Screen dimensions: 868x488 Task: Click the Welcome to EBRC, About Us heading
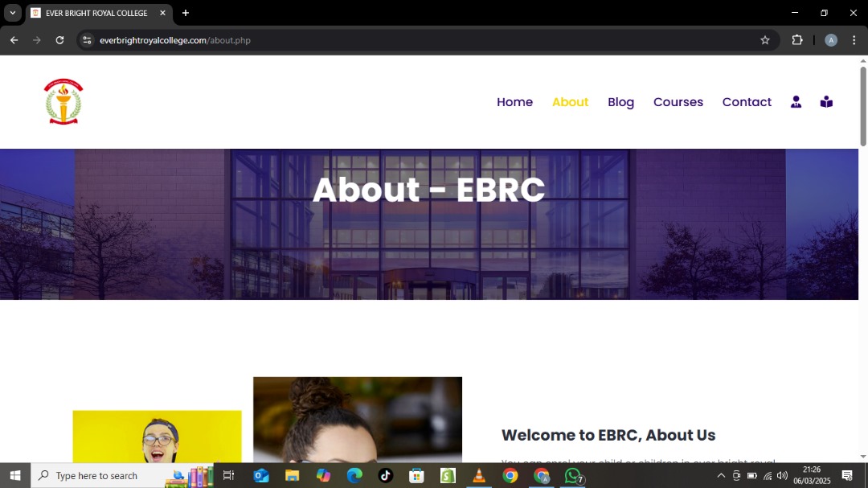[x=608, y=435]
